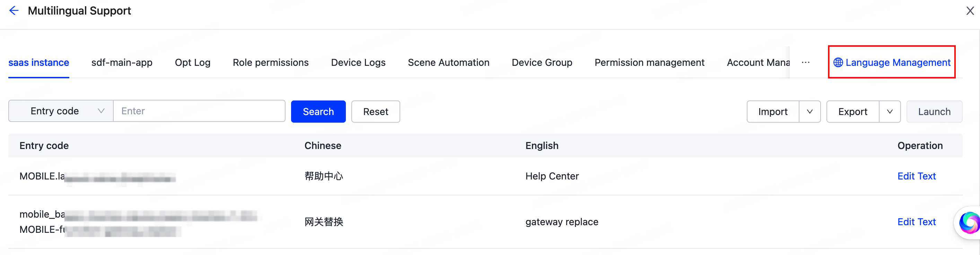Open Device Logs tab
This screenshot has width=980, height=255.
pos(358,62)
